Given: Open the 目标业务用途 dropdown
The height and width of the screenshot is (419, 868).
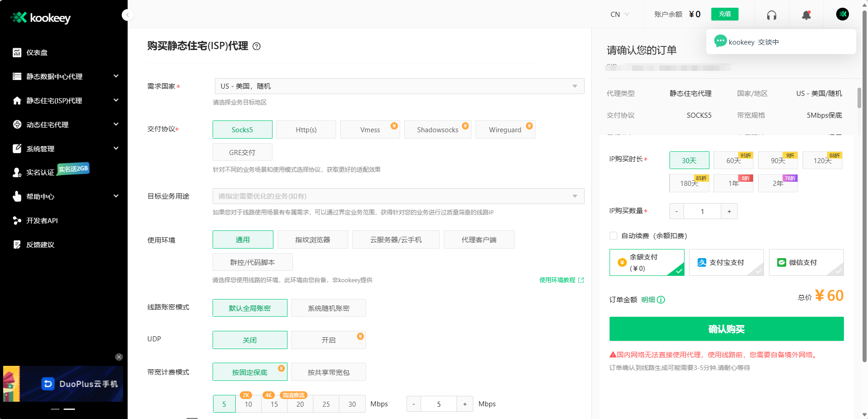Looking at the screenshot, I should tap(398, 196).
